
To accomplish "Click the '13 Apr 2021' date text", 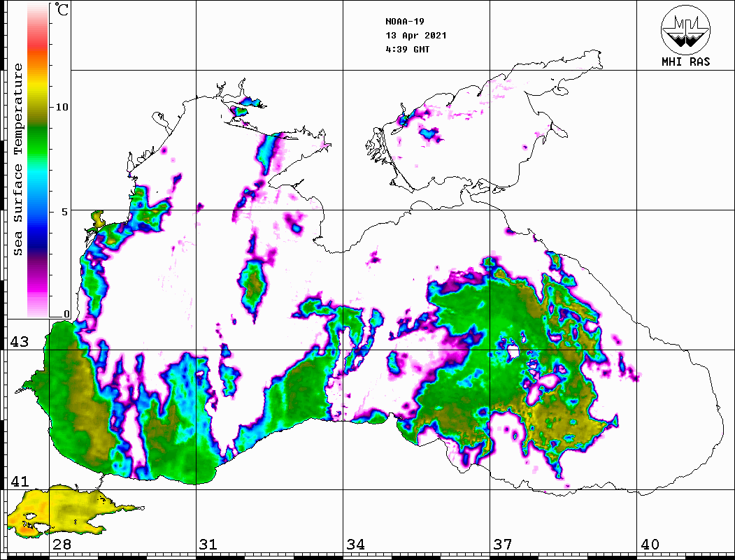I will (x=416, y=36).
